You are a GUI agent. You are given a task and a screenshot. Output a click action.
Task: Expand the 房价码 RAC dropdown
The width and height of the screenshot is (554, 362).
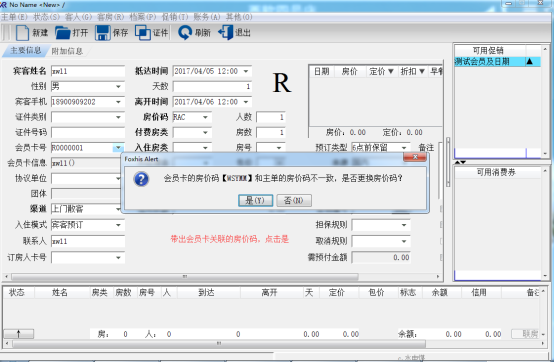tap(205, 117)
